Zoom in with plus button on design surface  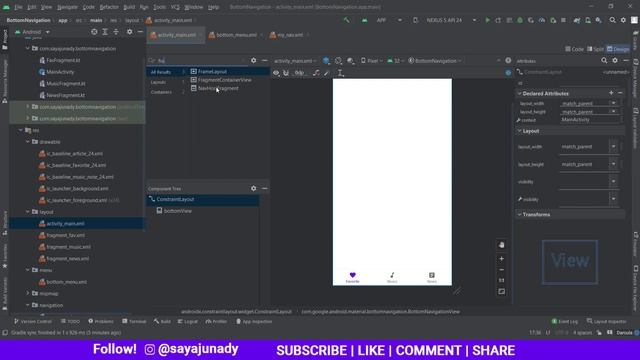click(502, 259)
